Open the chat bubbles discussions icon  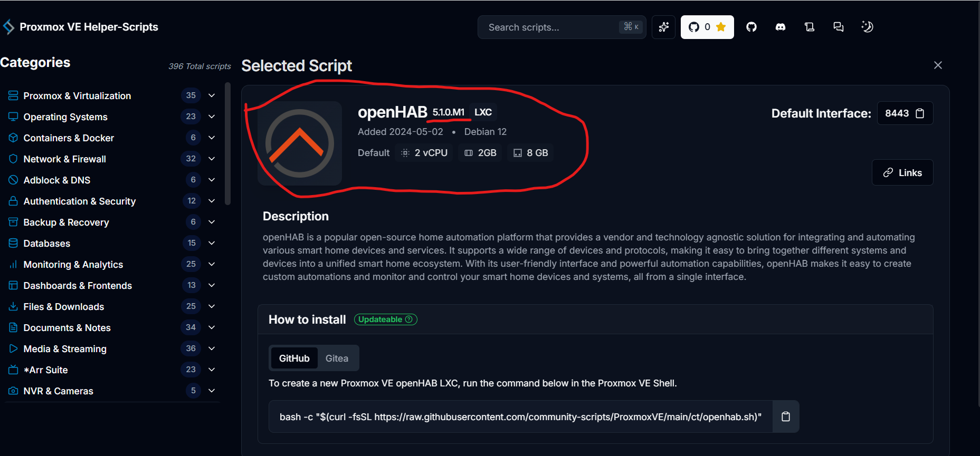839,27
